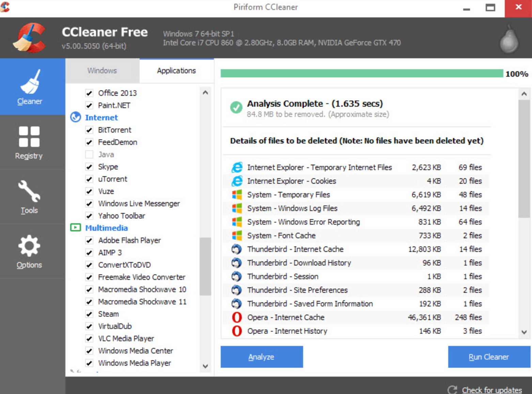Click the green Analysis Complete checkmark icon

point(236,107)
